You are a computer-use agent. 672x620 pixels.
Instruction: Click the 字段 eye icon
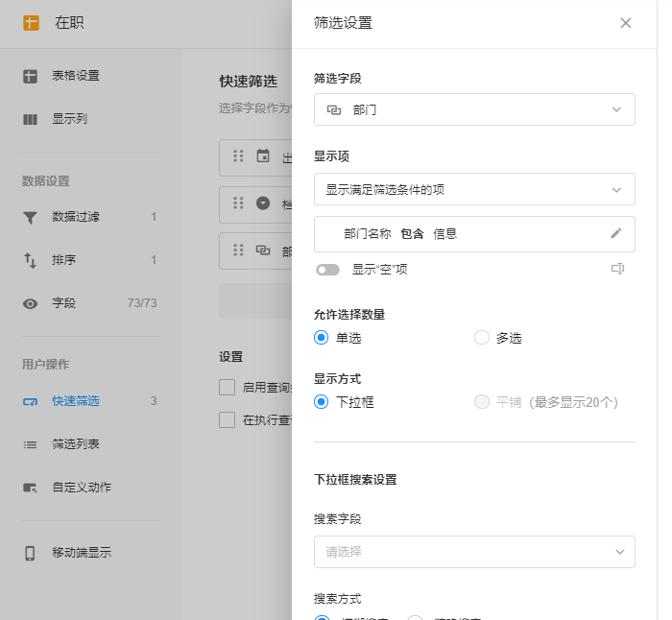click(31, 303)
